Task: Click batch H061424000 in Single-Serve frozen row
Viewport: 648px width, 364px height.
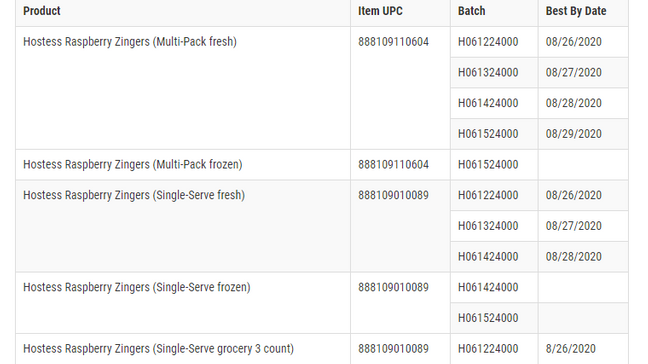Action: 488,287
